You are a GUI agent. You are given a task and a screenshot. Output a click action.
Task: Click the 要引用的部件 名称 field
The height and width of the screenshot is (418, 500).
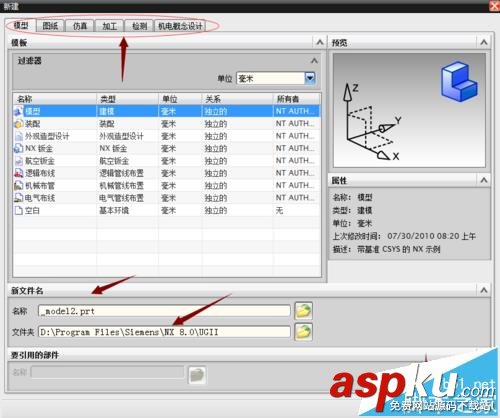point(107,372)
